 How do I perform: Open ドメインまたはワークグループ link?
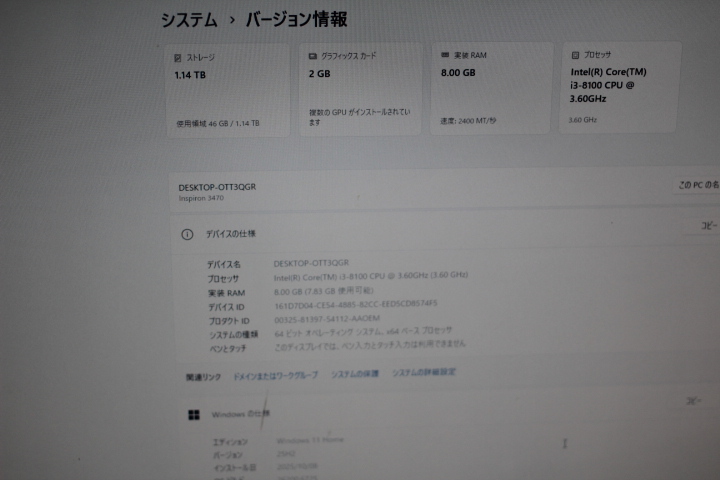pos(276,376)
